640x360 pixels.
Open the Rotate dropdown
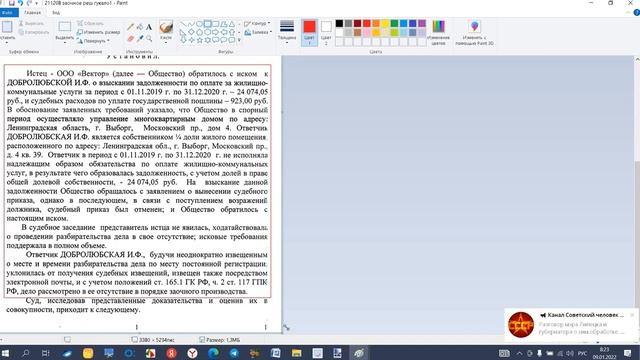[93, 41]
